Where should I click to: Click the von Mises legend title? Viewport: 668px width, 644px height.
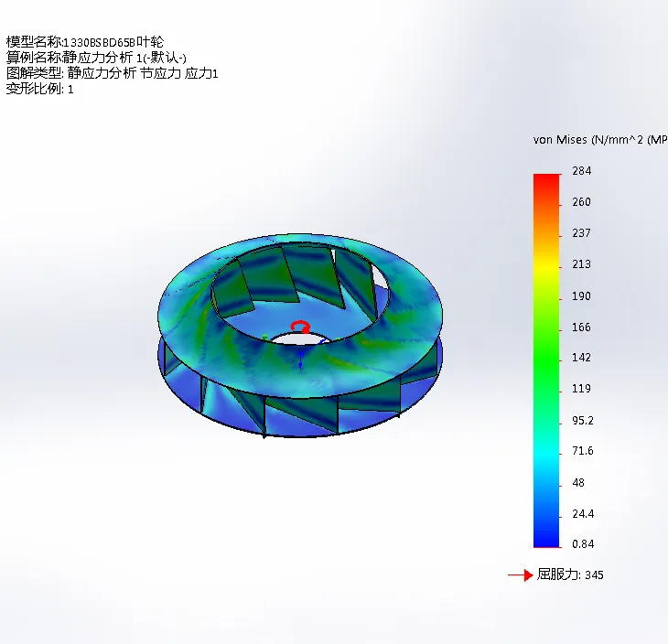600,140
